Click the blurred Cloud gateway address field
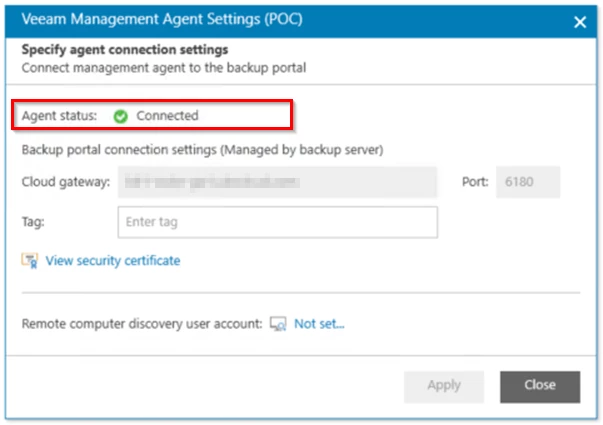This screenshot has height=425, width=603. [x=277, y=183]
